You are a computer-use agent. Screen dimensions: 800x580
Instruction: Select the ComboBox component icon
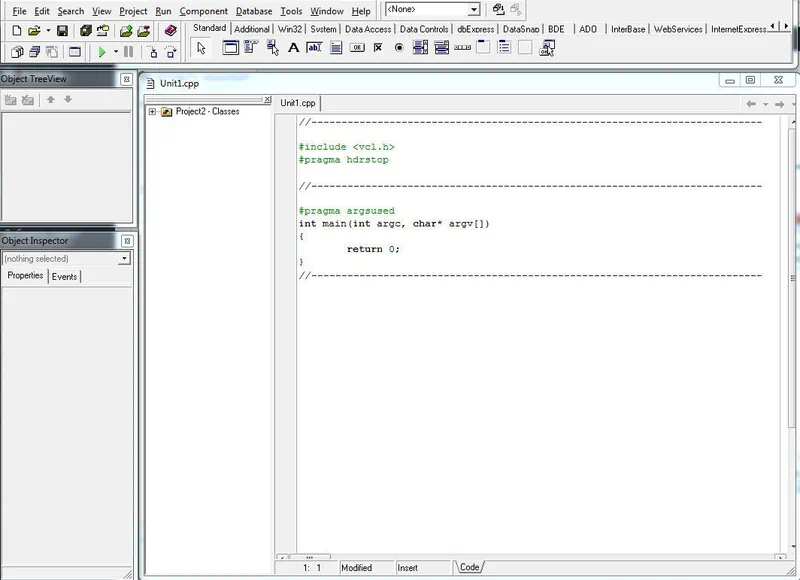(441, 47)
